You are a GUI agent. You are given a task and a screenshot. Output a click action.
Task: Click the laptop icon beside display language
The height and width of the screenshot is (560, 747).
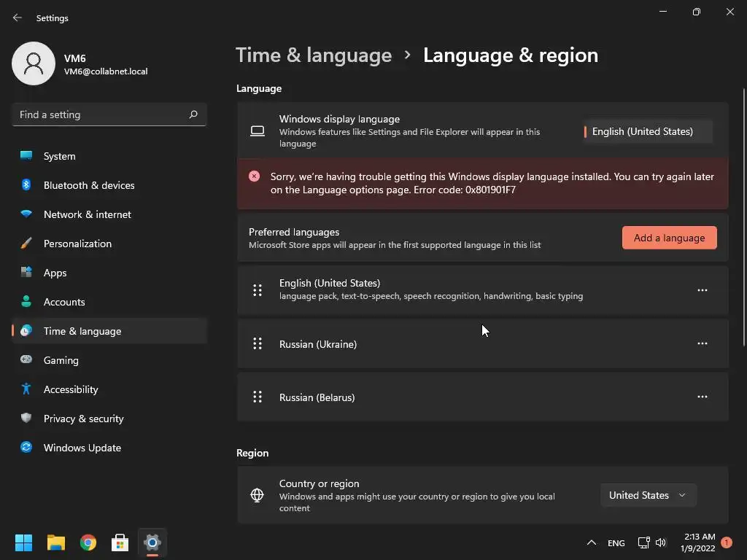(x=258, y=131)
